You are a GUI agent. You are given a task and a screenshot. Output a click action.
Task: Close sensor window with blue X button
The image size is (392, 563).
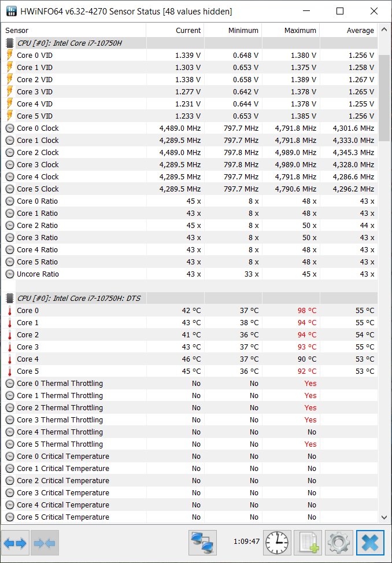[370, 543]
